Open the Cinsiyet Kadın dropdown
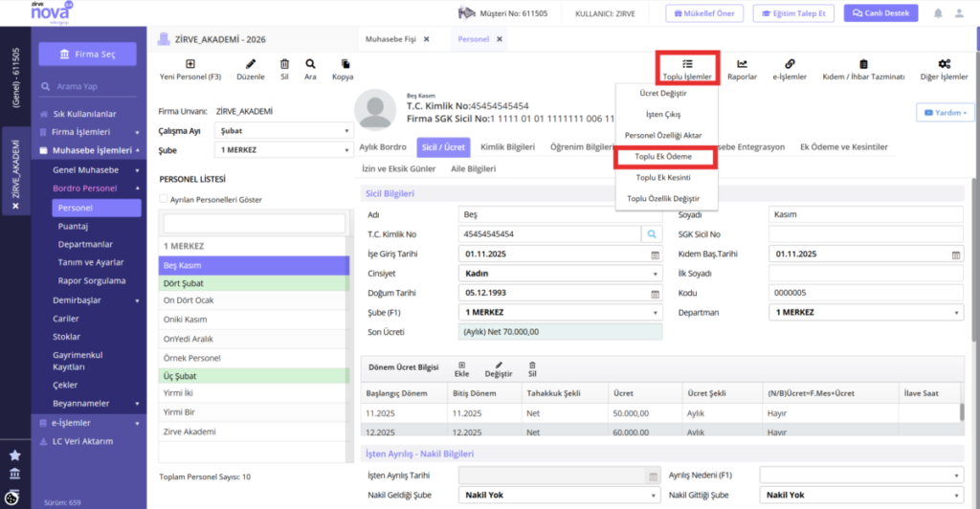Viewport: 980px width, 509px height. [x=560, y=274]
